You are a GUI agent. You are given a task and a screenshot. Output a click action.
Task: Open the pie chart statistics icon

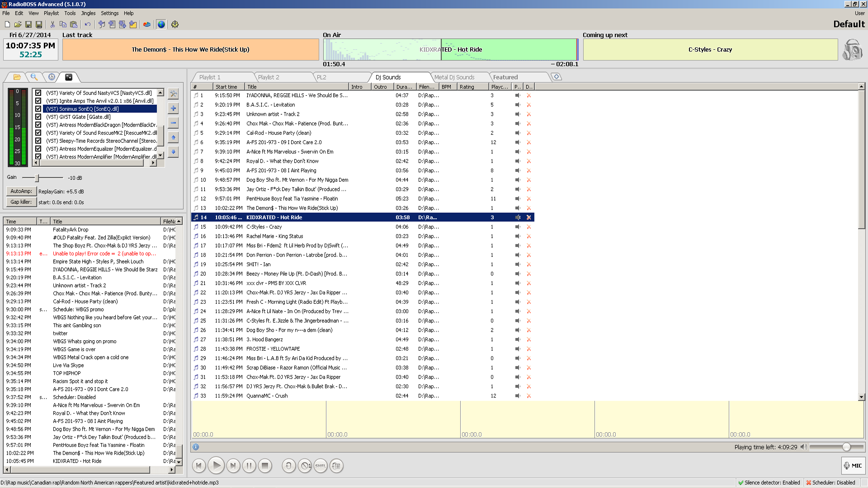(147, 24)
